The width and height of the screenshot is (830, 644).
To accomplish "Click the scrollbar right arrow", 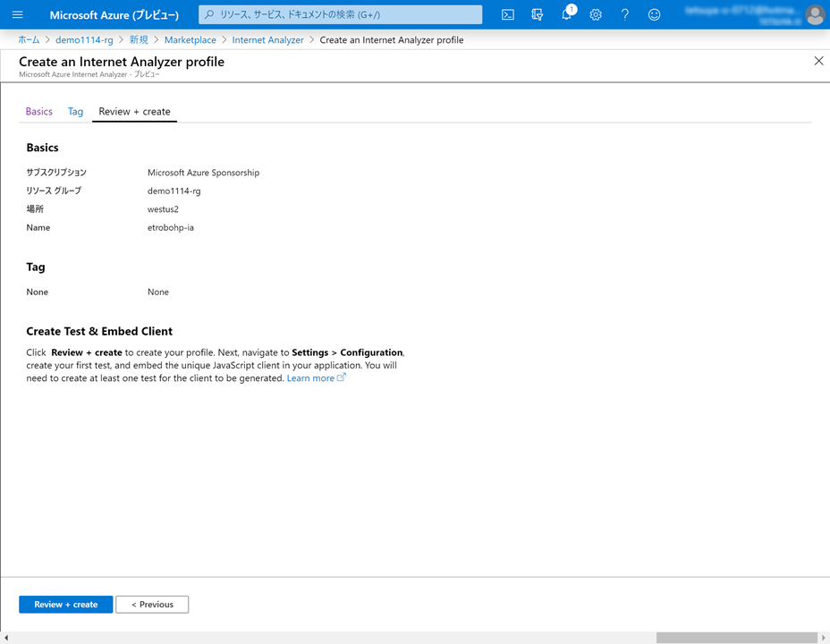I will point(824,638).
